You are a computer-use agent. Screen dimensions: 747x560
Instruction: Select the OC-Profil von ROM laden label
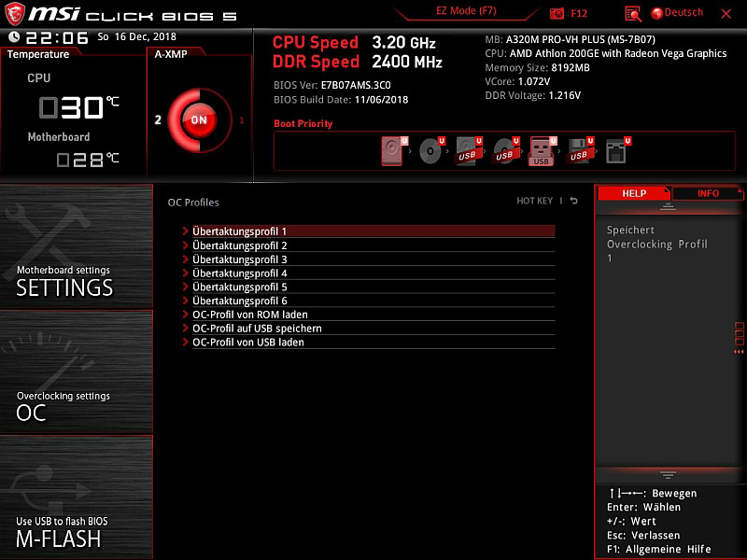(x=250, y=315)
